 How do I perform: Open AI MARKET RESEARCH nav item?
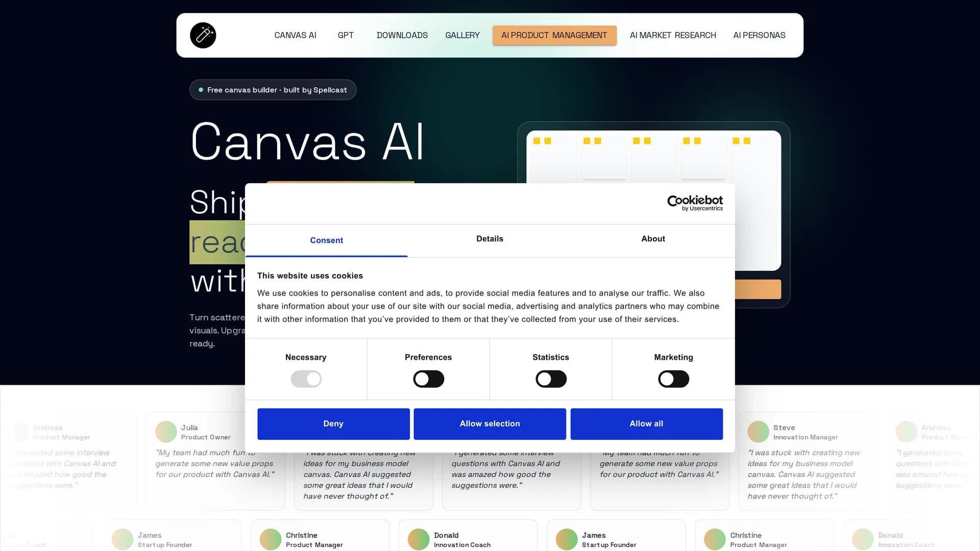pos(673,35)
